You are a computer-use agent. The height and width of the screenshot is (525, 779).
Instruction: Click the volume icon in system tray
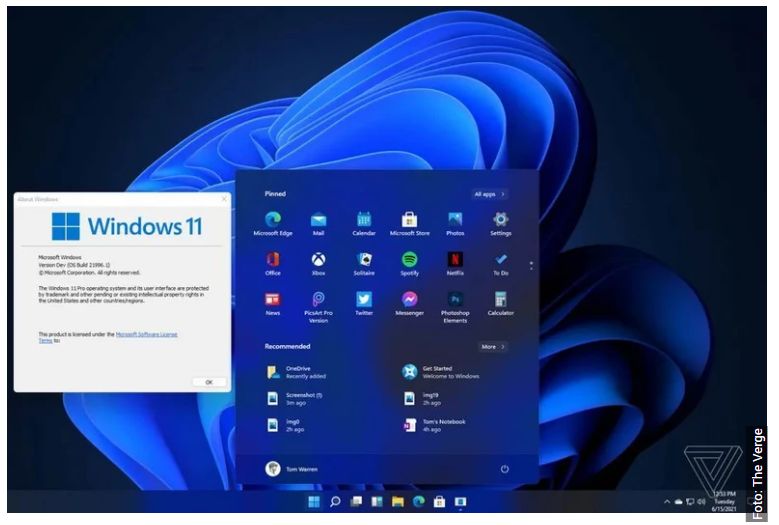(701, 502)
